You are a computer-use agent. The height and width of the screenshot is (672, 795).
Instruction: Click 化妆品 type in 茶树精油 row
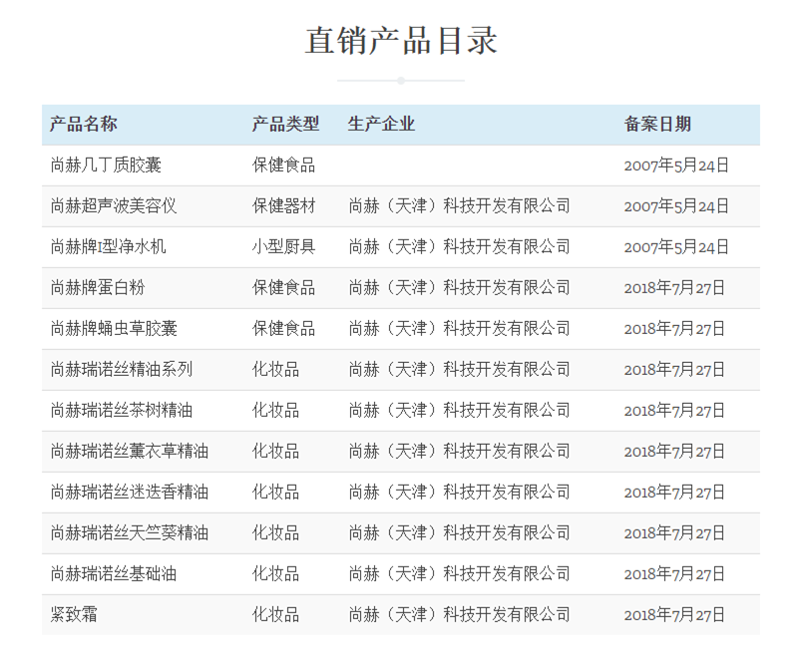pos(276,411)
